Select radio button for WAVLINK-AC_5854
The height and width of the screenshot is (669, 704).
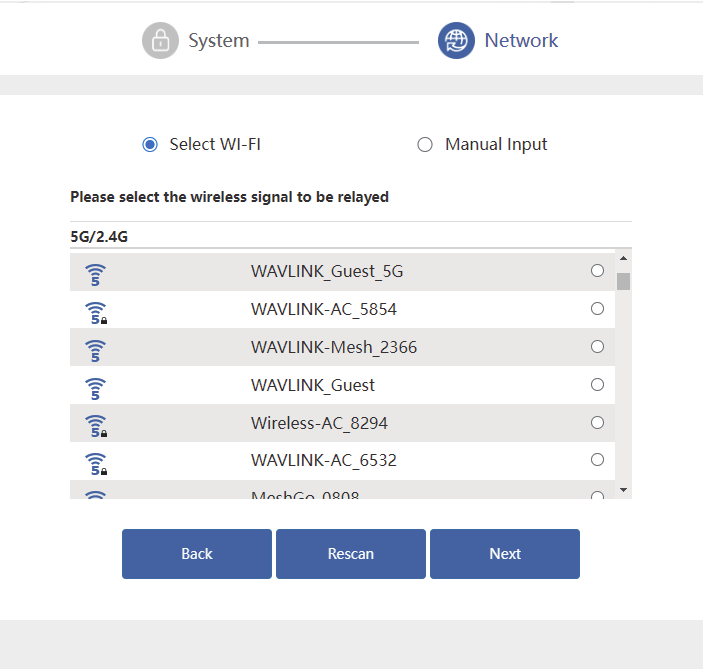597,309
